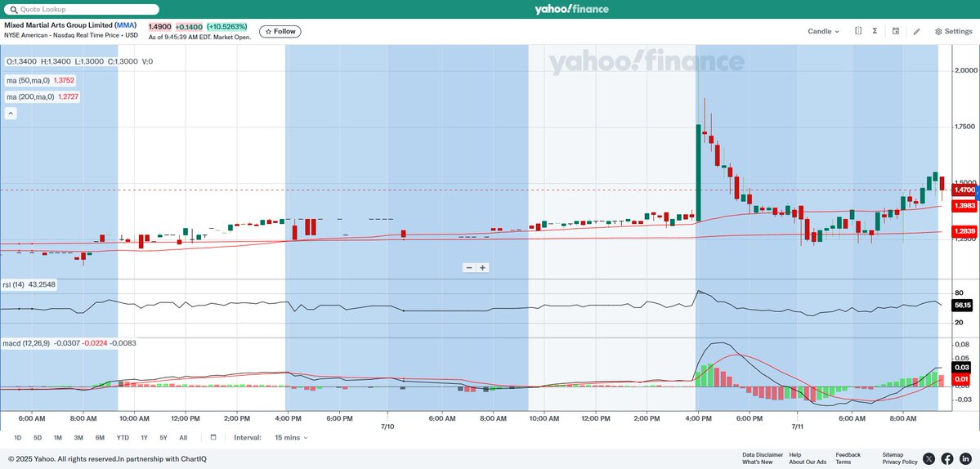Open Sitemap link
This screenshot has width=980, height=469.
click(893, 454)
